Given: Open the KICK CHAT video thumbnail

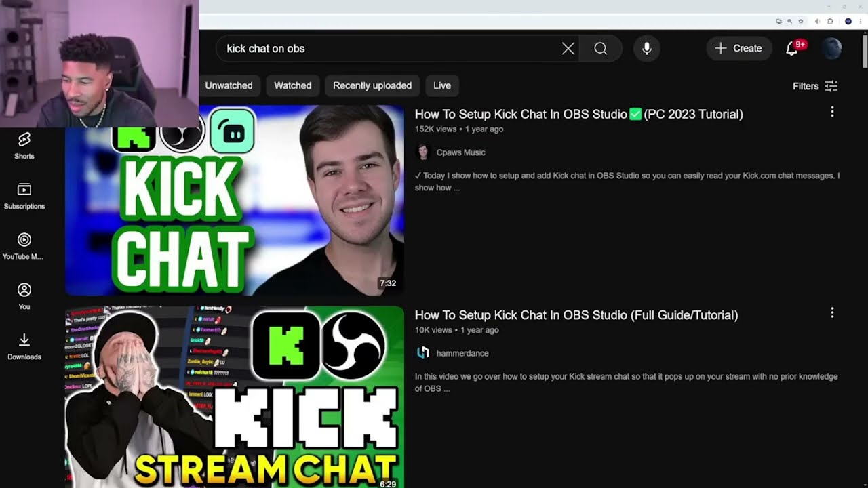Looking at the screenshot, I should 235,200.
